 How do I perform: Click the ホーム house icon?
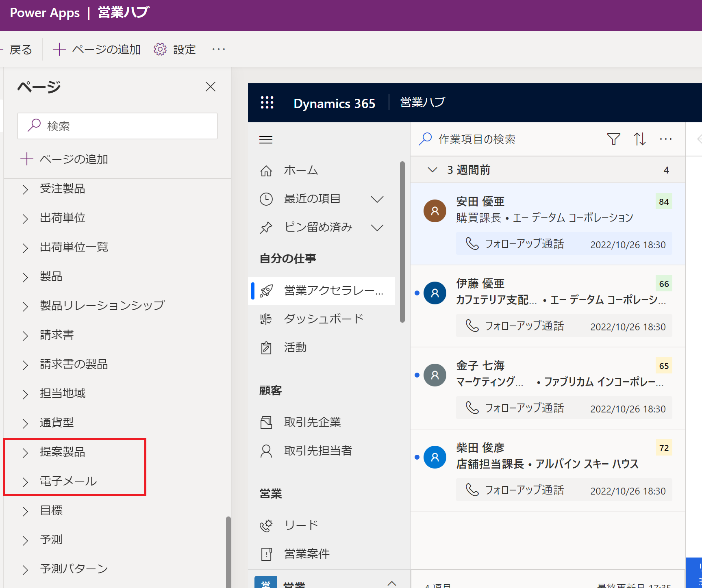[x=266, y=171]
